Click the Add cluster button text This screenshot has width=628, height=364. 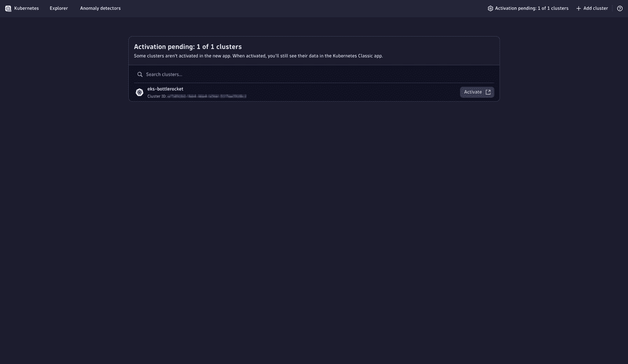pos(596,8)
